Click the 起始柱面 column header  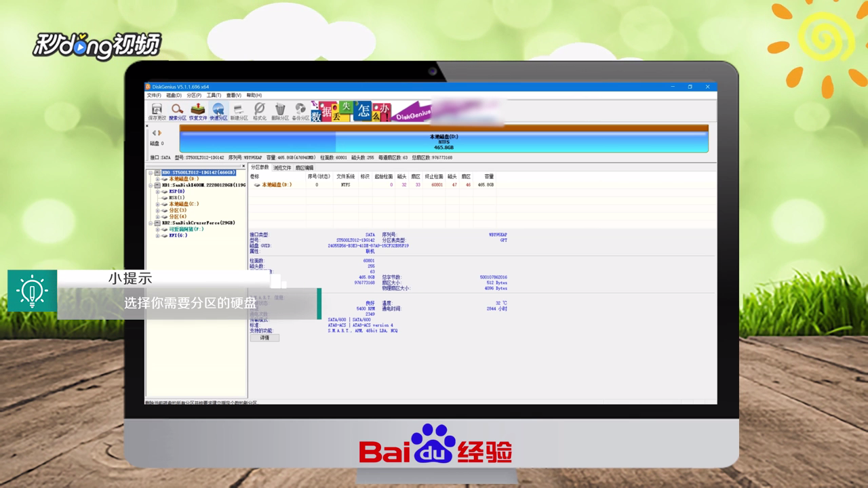coord(384,176)
